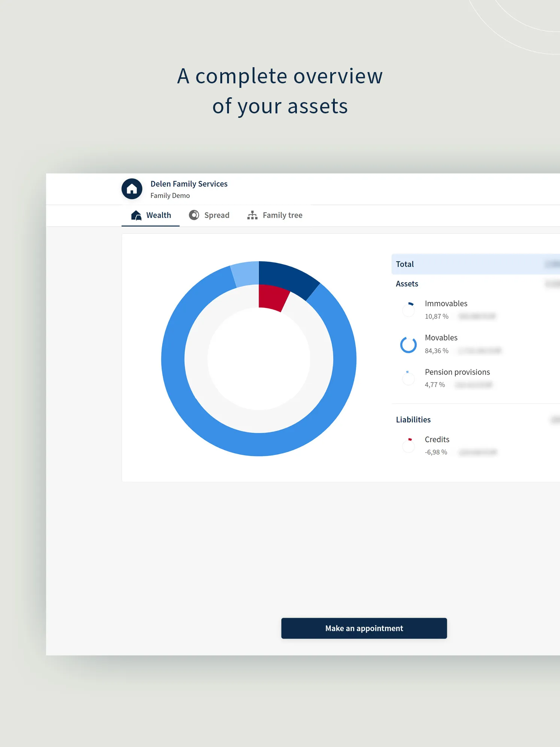This screenshot has height=747, width=560.
Task: Select the Pension provisions label
Action: point(457,372)
